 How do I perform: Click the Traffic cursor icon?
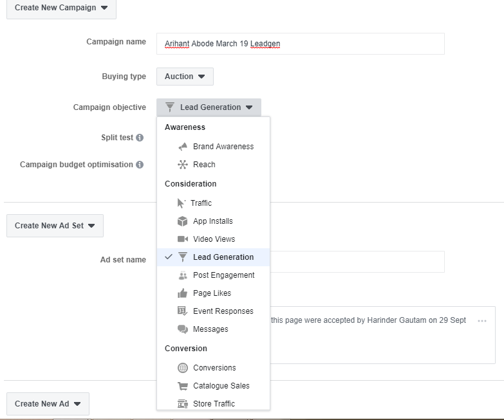coord(182,203)
